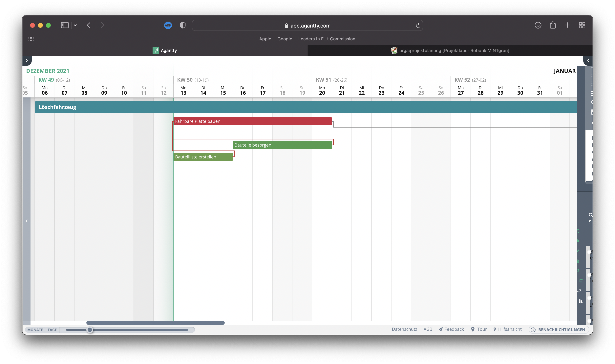Open the Leaders in E...t Commission bookmark

tap(327, 39)
